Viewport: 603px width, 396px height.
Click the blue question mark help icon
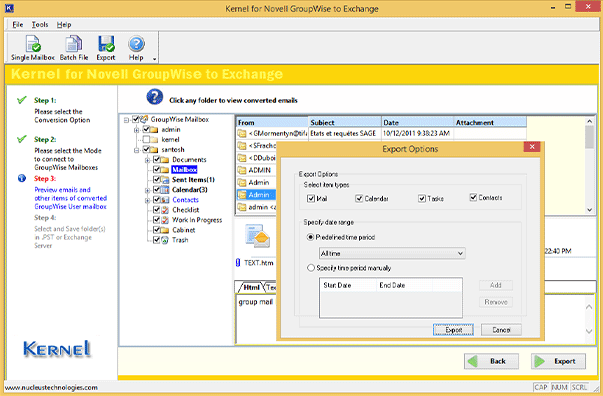click(155, 97)
